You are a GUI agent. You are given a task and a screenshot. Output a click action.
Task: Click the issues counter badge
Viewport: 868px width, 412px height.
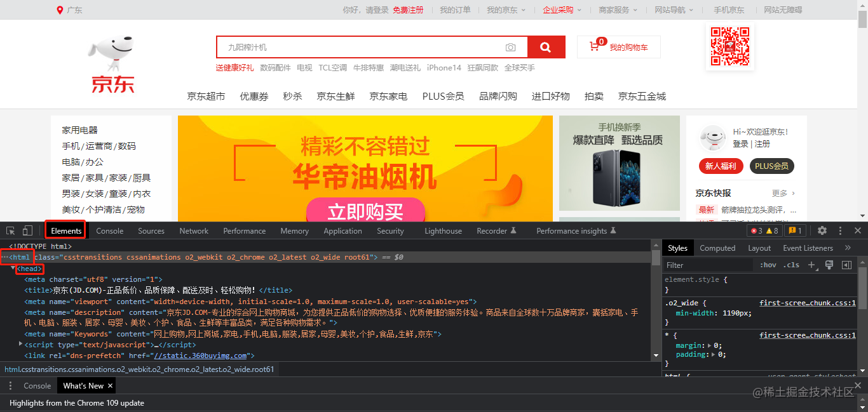795,230
